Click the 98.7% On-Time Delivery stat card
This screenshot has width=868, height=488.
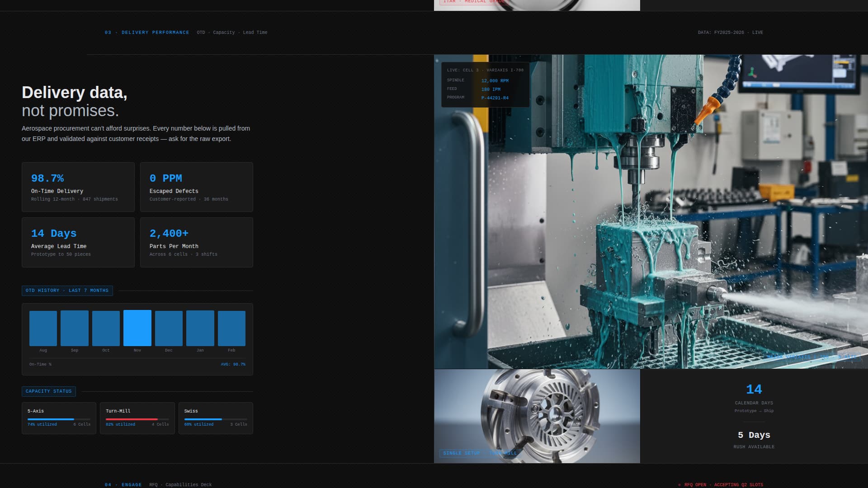[x=78, y=187]
